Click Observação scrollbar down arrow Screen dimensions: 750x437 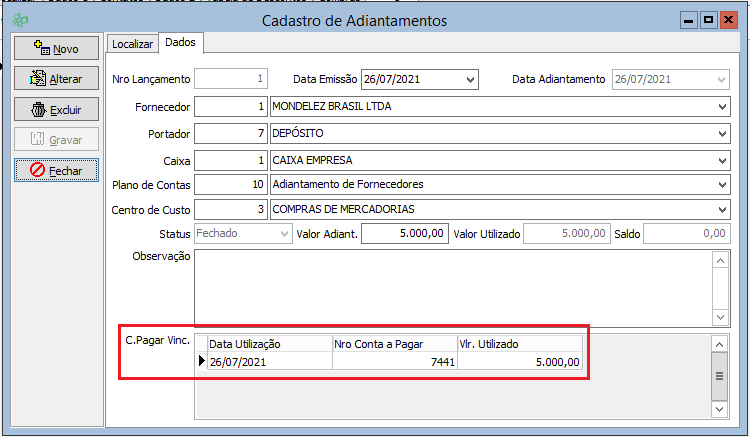(719, 316)
